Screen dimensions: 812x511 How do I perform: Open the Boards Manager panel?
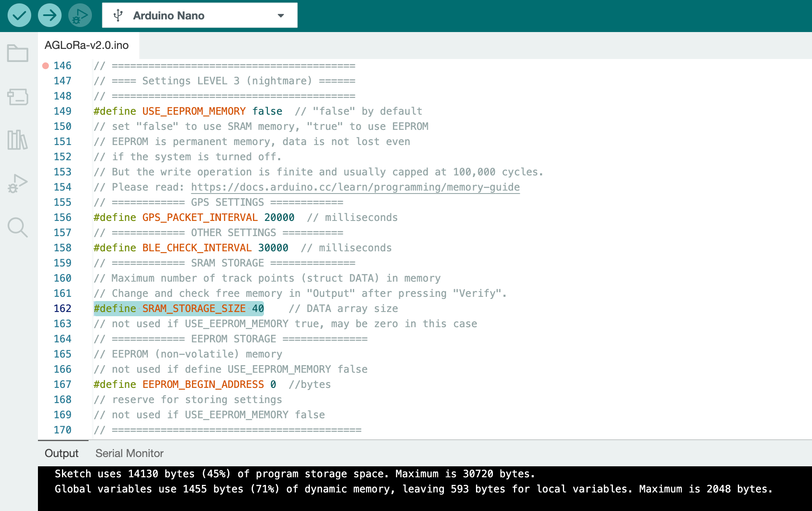pos(17,97)
